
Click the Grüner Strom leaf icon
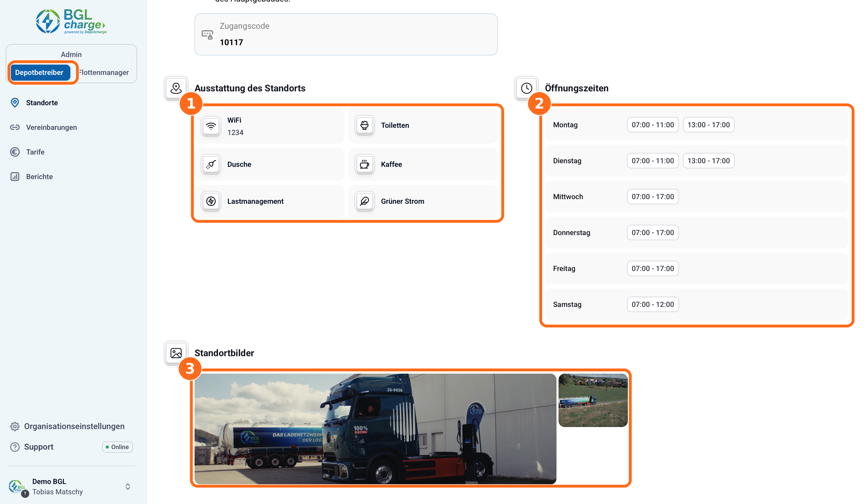coord(364,201)
